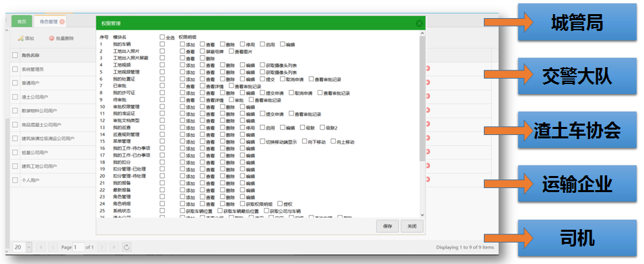Check 吸取2 in the 我的巡查 row

click(322, 128)
